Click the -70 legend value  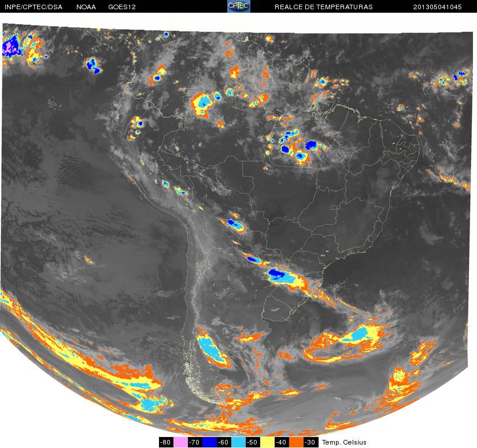[195, 442]
